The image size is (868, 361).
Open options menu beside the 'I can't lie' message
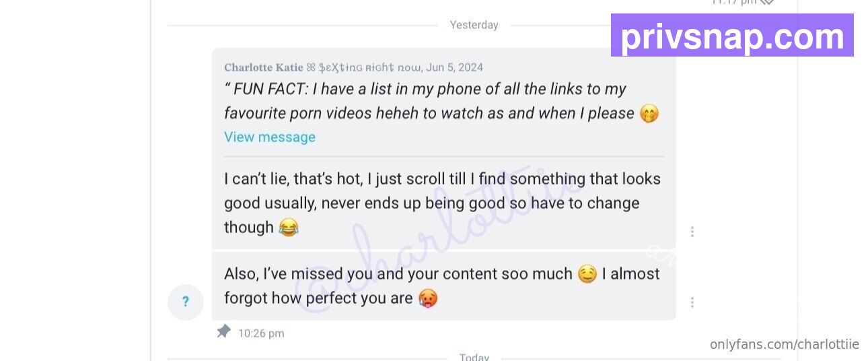point(692,232)
